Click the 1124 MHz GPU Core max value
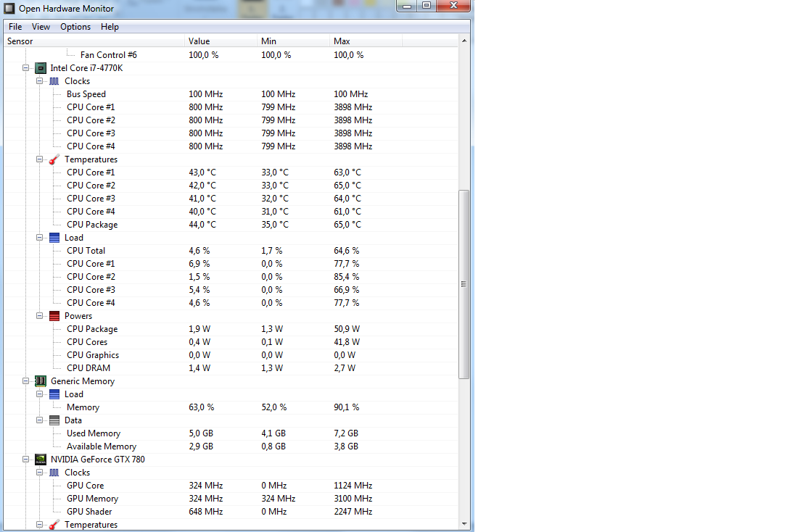 click(353, 486)
